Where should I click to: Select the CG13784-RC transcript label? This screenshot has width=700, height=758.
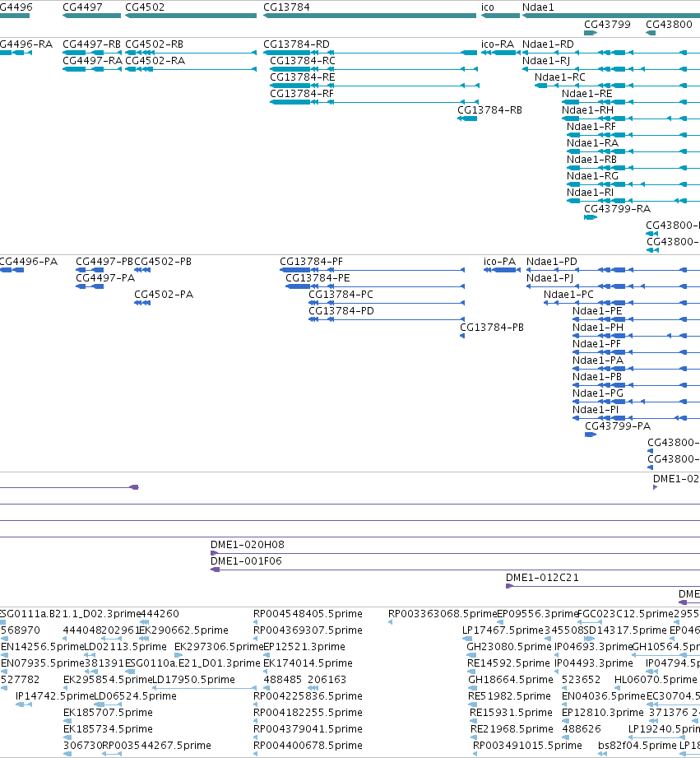pos(303,61)
